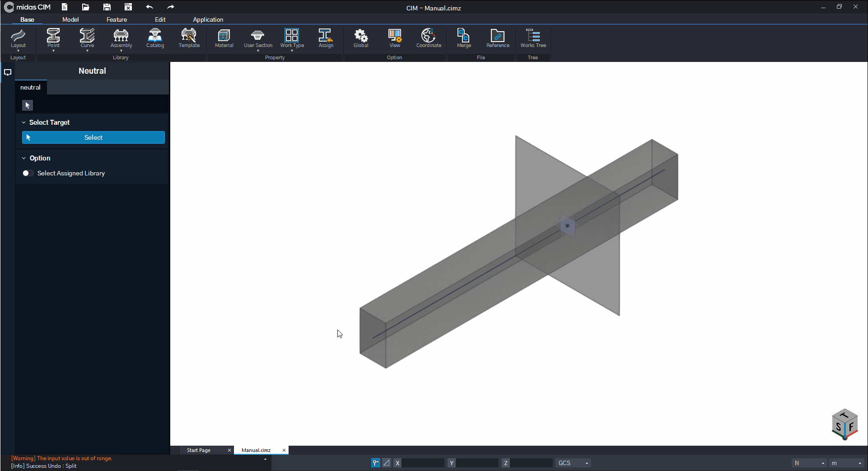
Task: Open the Works Tree
Action: pos(533,38)
